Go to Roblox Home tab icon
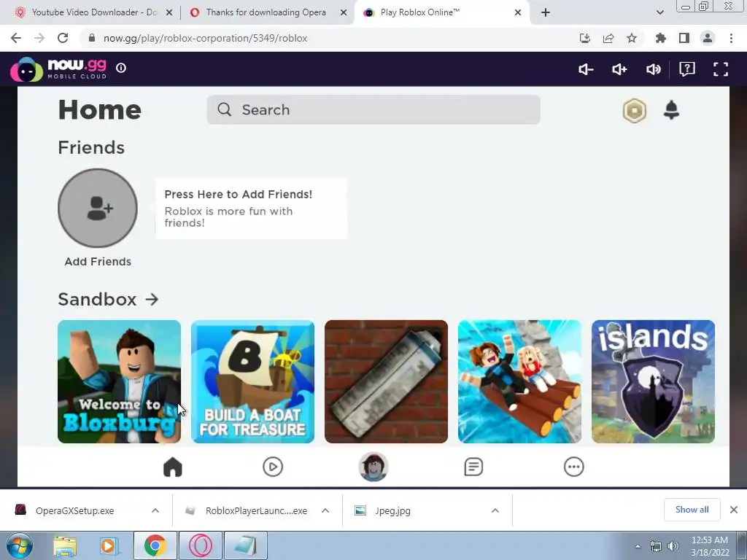747x560 pixels. [x=172, y=467]
